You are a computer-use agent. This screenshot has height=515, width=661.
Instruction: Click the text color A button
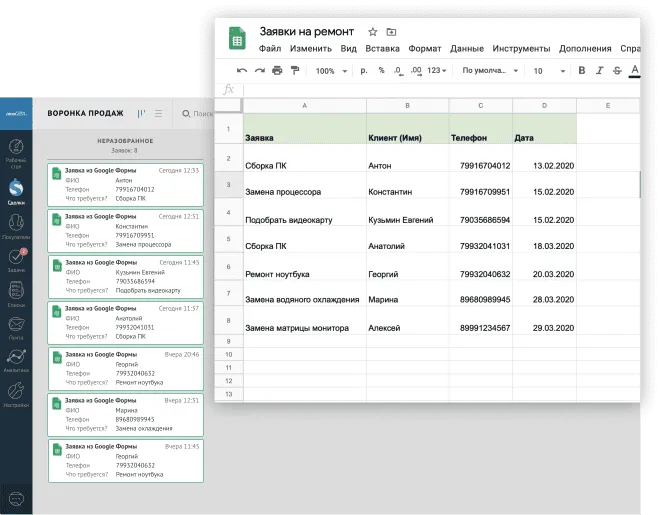(634, 71)
